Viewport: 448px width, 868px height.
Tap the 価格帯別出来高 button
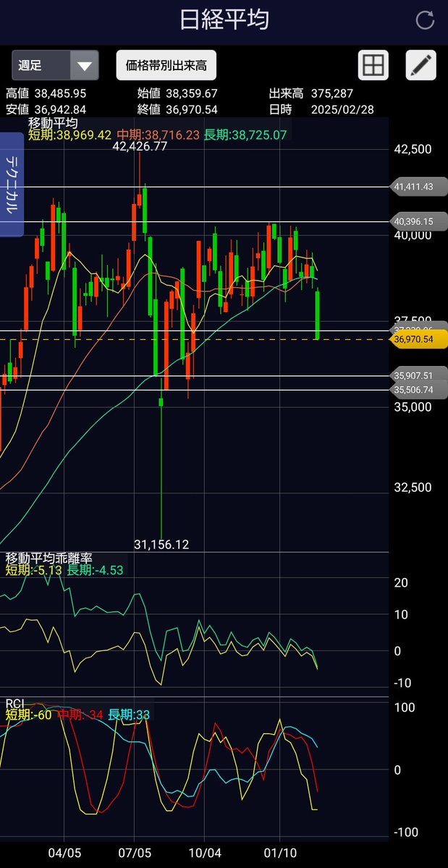point(166,65)
